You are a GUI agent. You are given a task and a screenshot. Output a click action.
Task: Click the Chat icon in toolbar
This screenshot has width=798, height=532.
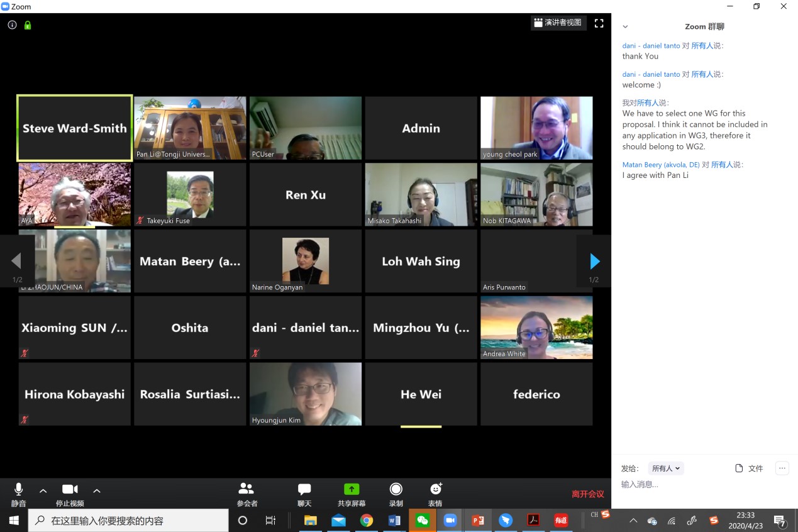pos(304,489)
